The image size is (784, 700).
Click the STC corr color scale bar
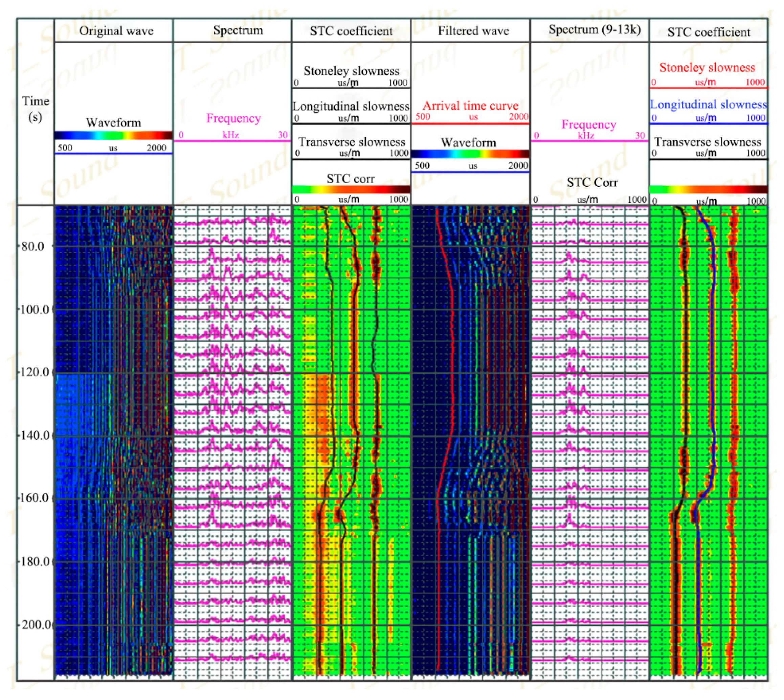pos(351,189)
